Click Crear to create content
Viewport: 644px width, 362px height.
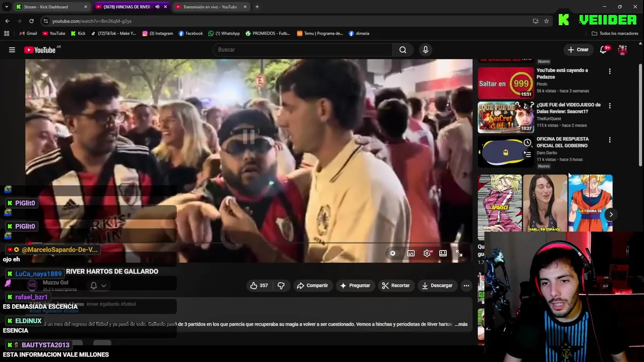coord(578,50)
